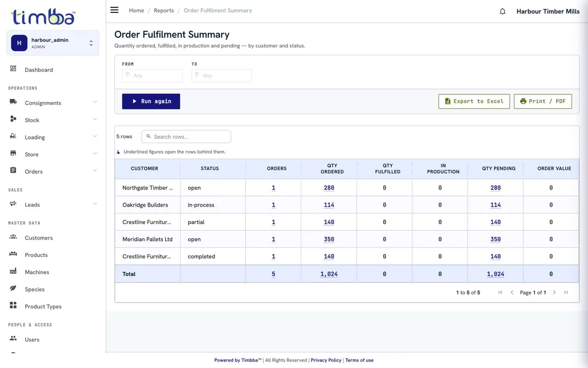Click the Store shop icon

(13, 154)
